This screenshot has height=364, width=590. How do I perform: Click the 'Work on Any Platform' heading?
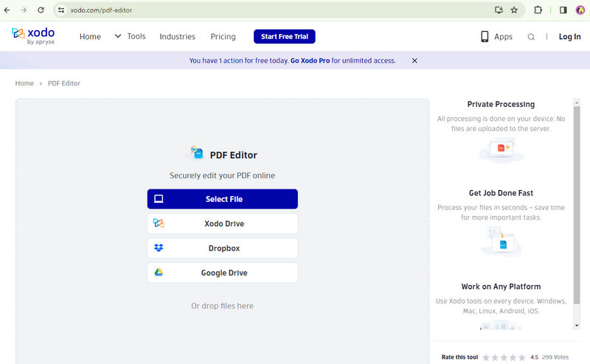point(501,287)
